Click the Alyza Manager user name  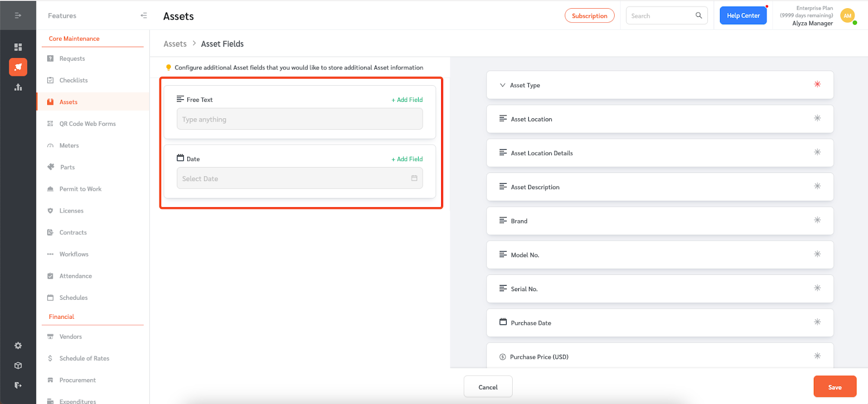(812, 23)
